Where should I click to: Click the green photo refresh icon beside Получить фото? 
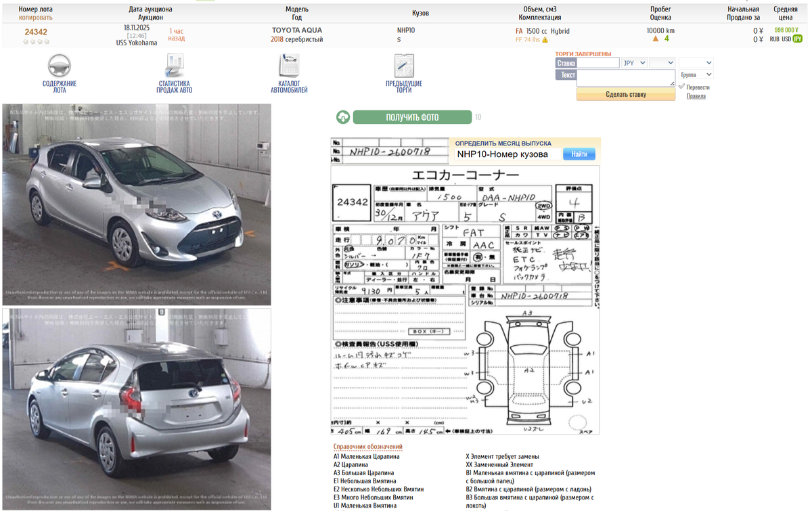(343, 116)
